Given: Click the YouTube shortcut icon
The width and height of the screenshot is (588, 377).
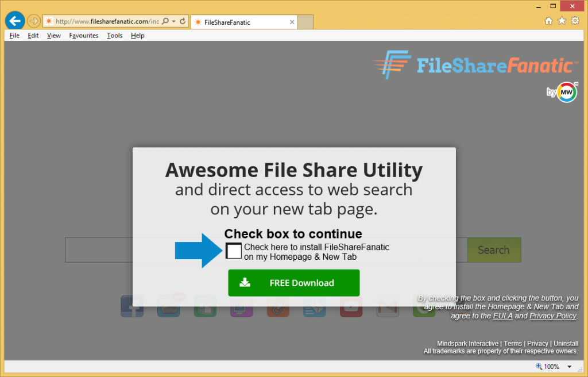Looking at the screenshot, I should point(351,306).
